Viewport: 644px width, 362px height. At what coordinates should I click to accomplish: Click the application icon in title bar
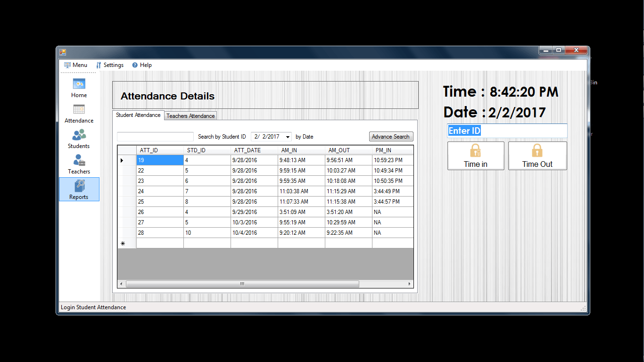pyautogui.click(x=63, y=52)
